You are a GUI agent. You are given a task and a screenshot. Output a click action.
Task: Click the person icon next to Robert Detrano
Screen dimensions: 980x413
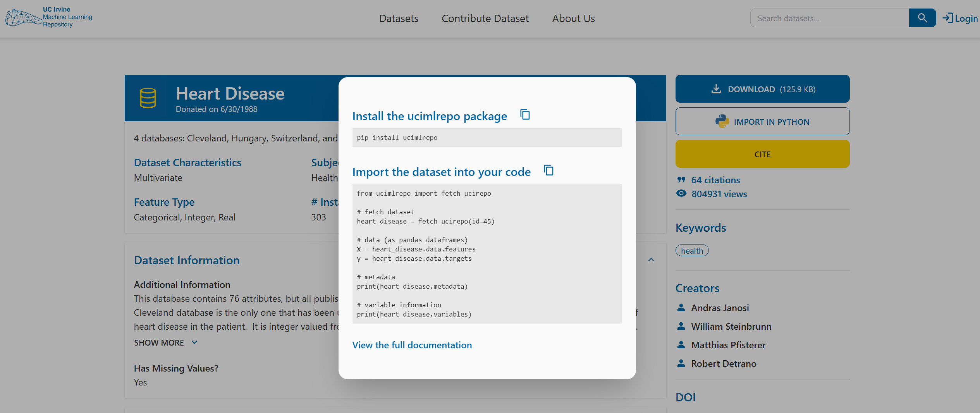coord(681,363)
